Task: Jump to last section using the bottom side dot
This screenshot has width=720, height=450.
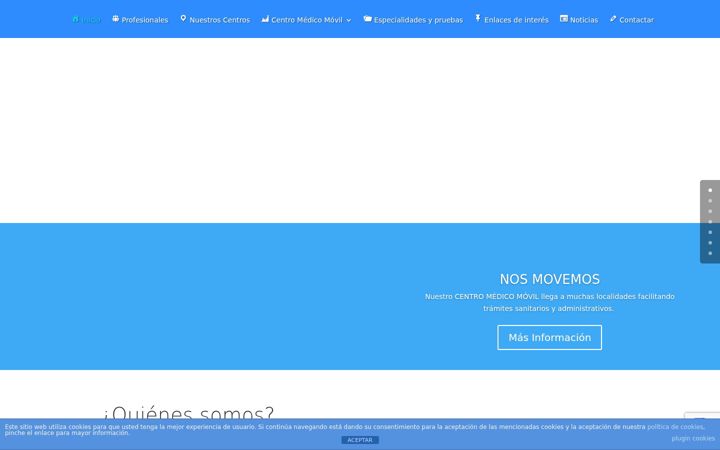Action: pos(710,253)
